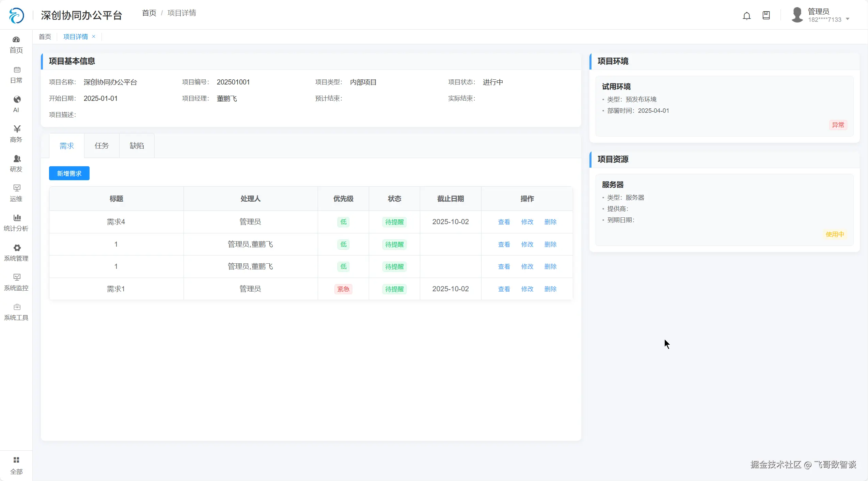Switch to the 缺陷 tab
The width and height of the screenshot is (868, 481).
pos(137,146)
